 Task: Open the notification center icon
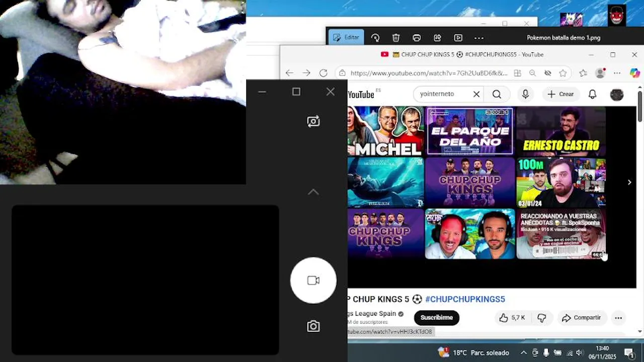pos(629,352)
